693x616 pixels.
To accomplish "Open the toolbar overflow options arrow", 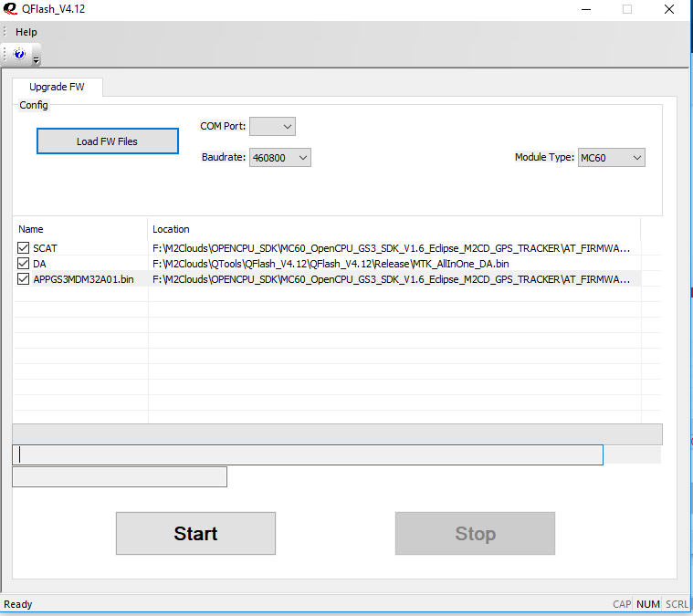I will [x=36, y=60].
